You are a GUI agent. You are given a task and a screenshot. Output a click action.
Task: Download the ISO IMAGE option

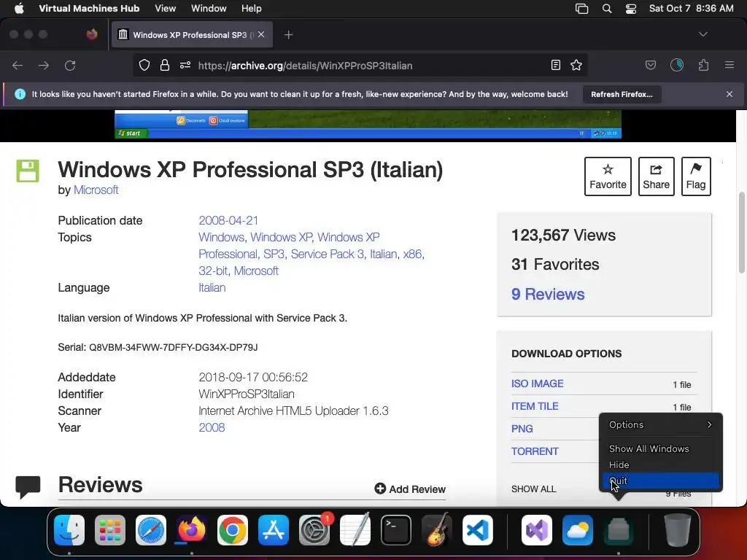pos(538,384)
